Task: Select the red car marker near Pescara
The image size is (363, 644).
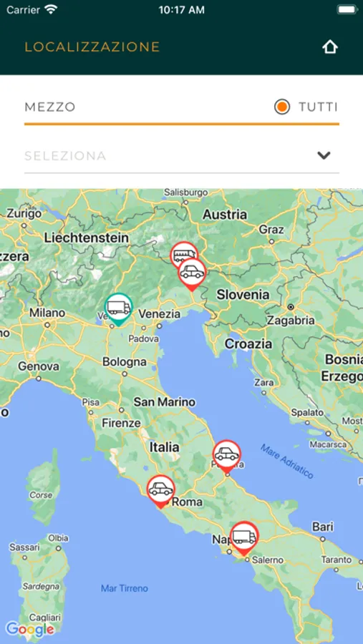Action: (x=226, y=457)
